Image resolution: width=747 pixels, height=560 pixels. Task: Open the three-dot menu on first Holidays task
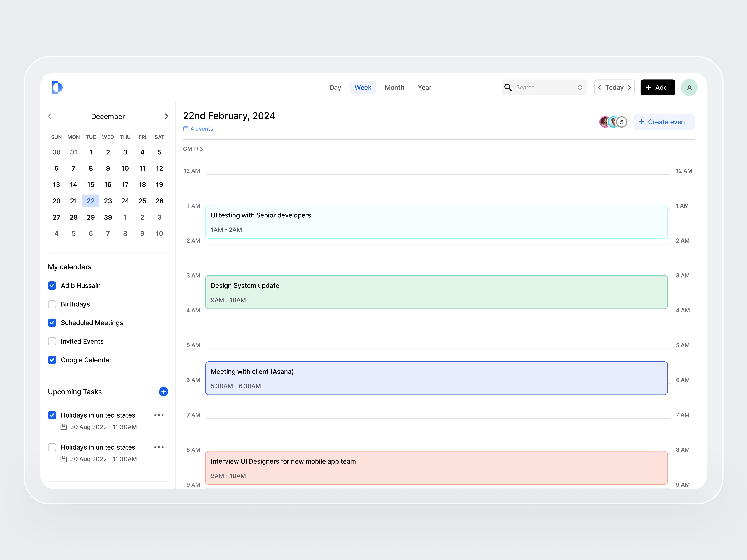pos(159,415)
